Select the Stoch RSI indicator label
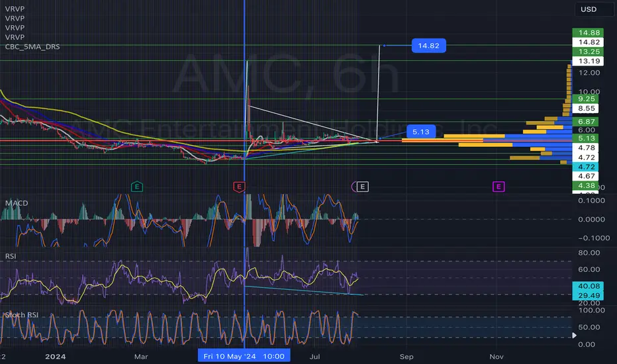 point(22,315)
